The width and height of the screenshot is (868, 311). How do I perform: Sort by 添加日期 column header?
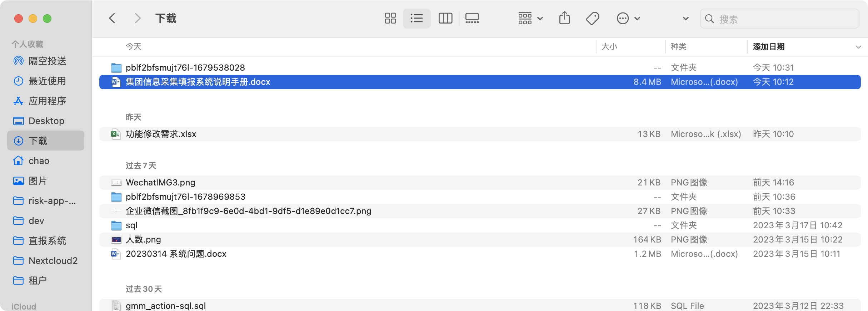[x=769, y=47]
